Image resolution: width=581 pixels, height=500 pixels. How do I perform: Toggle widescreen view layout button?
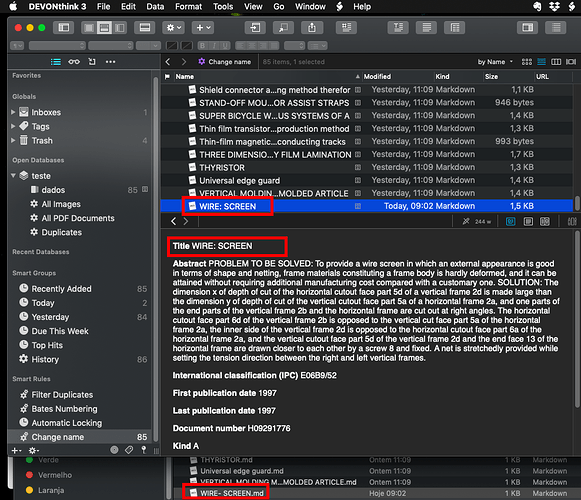pos(119,28)
